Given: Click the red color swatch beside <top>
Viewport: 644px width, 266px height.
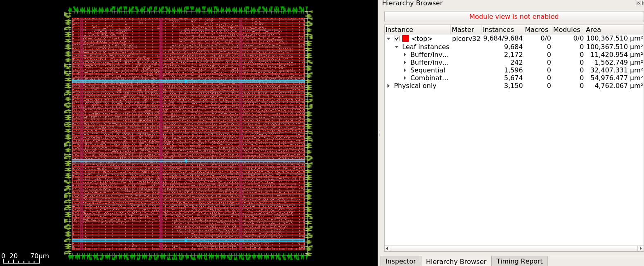Looking at the screenshot, I should pos(405,38).
